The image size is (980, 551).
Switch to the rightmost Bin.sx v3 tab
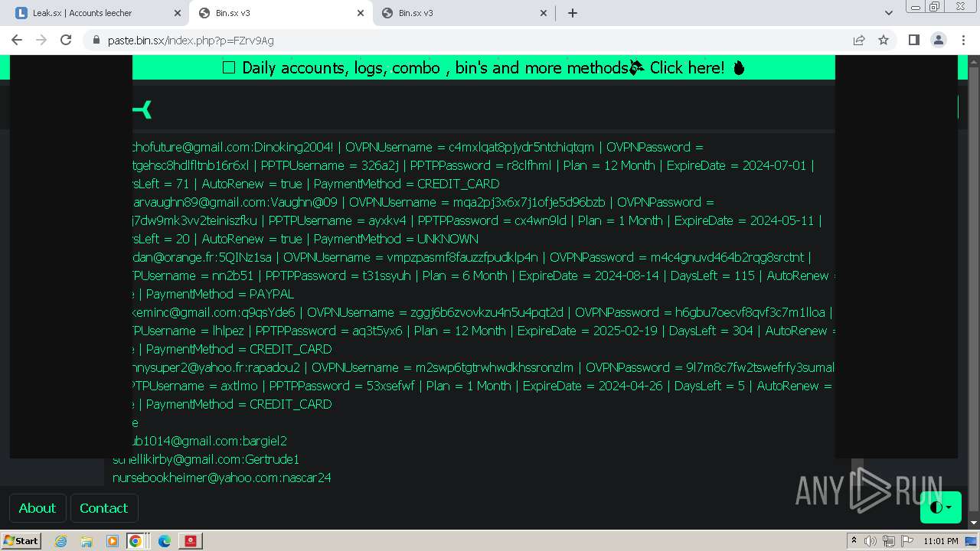(x=463, y=13)
